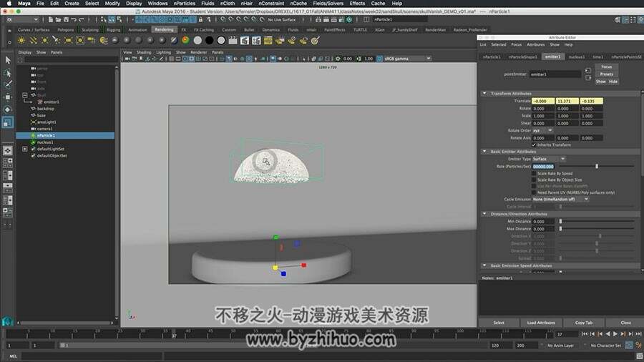Click the Focus button in Attribute Editor

pos(607,67)
